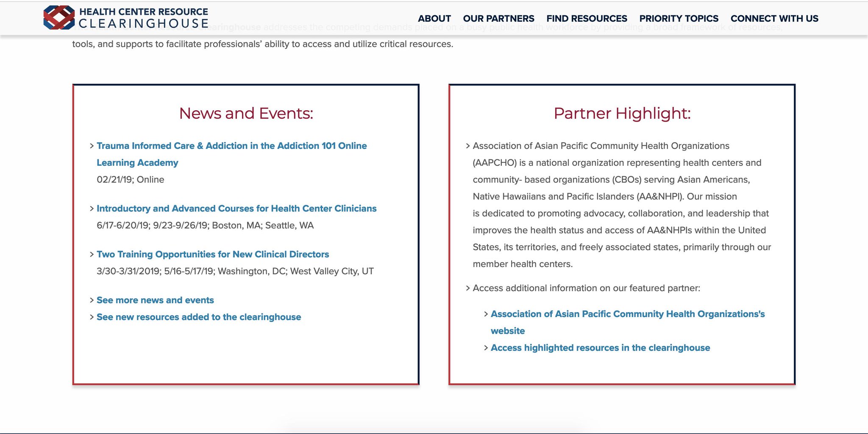Screen dimensions: 868x434
Task: Click the intro line 'tools, and supports to facilitate'
Action: pyautogui.click(x=263, y=44)
